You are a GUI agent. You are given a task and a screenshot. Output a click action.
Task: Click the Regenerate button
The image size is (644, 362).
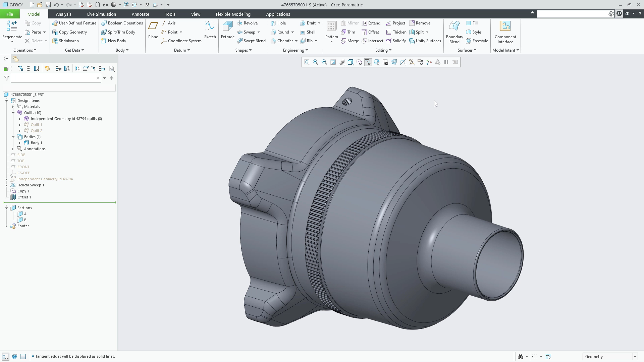pyautogui.click(x=12, y=28)
